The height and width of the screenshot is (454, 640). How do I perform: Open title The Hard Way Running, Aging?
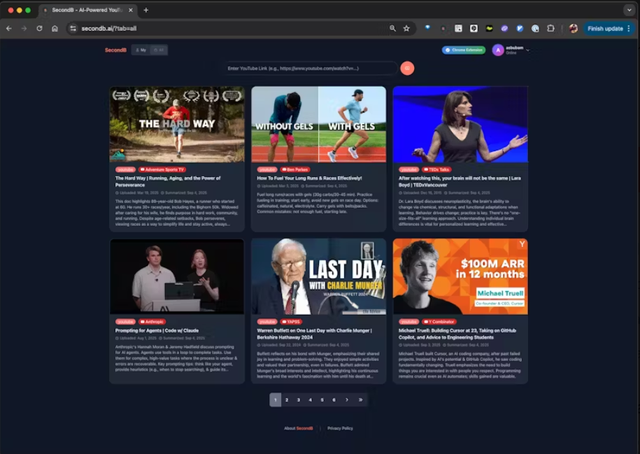point(168,181)
